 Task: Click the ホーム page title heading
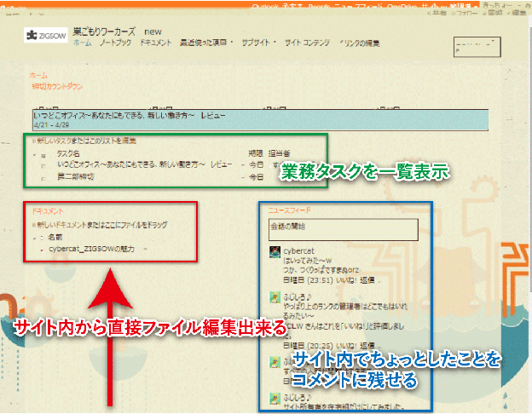pyautogui.click(x=38, y=75)
